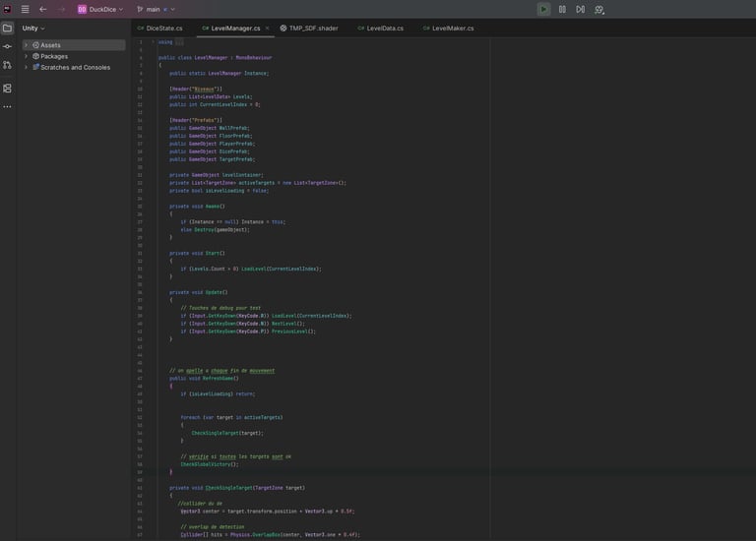Open the DuckDice project dropdown
Viewport: 756px width, 541px height.
[x=100, y=9]
